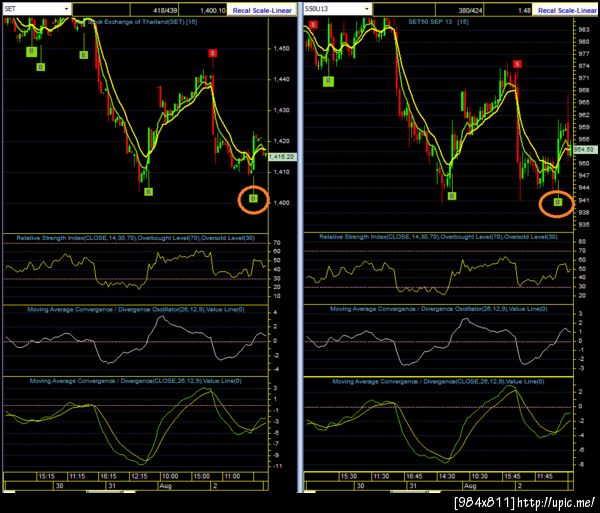This screenshot has width=600, height=513.
Task: Click current price label 1,416.20 on SET axis
Action: tap(282, 157)
